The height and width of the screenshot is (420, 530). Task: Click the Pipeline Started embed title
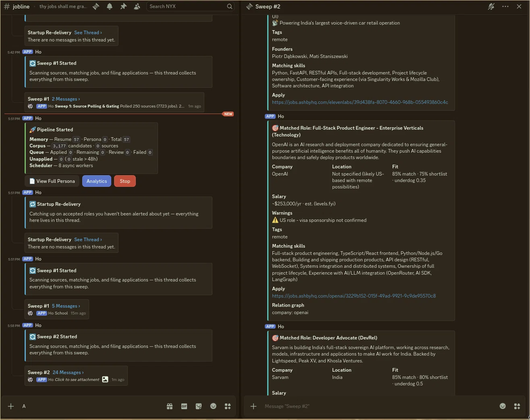[55, 130]
